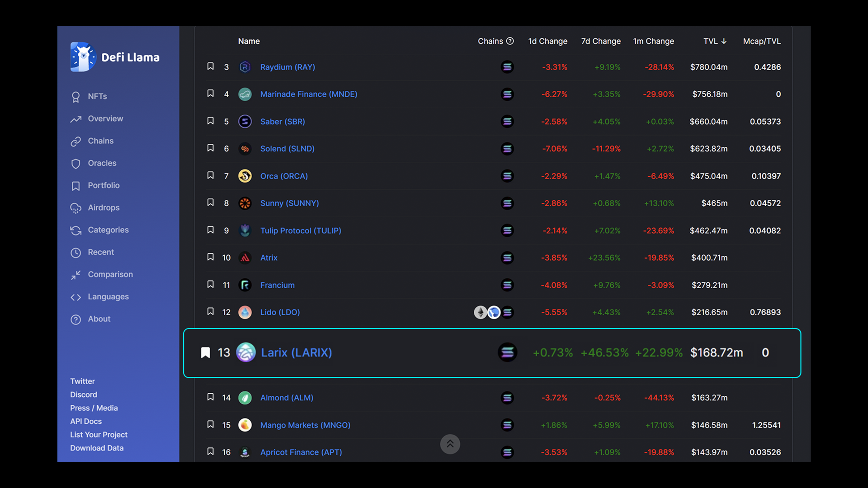Click the Solend protocol logo

pos(245,149)
